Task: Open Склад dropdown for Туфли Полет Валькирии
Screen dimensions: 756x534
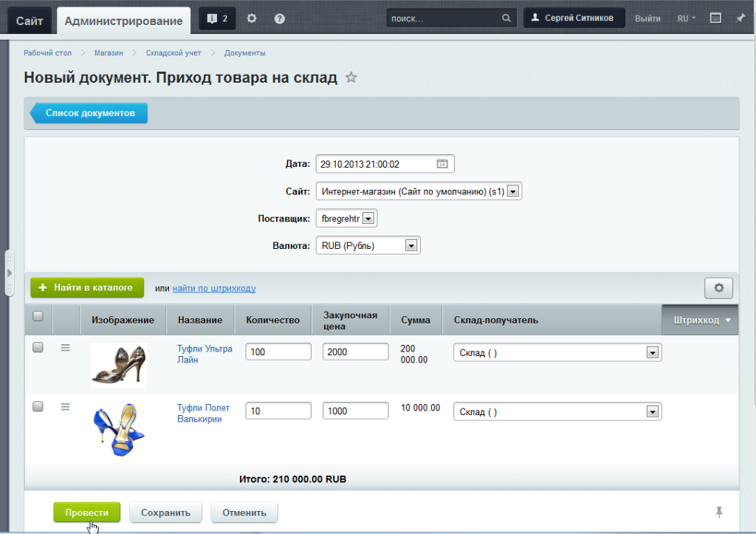Action: [x=557, y=411]
